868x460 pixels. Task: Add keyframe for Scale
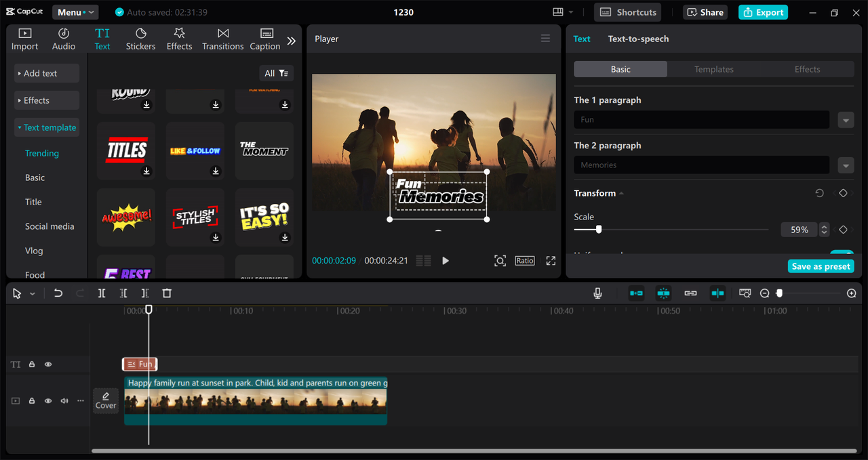(843, 230)
